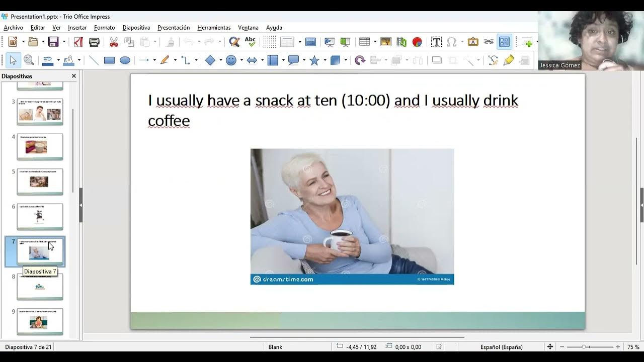Open the Insertar menu
Viewport: 644px width, 362px height.
[x=77, y=28]
